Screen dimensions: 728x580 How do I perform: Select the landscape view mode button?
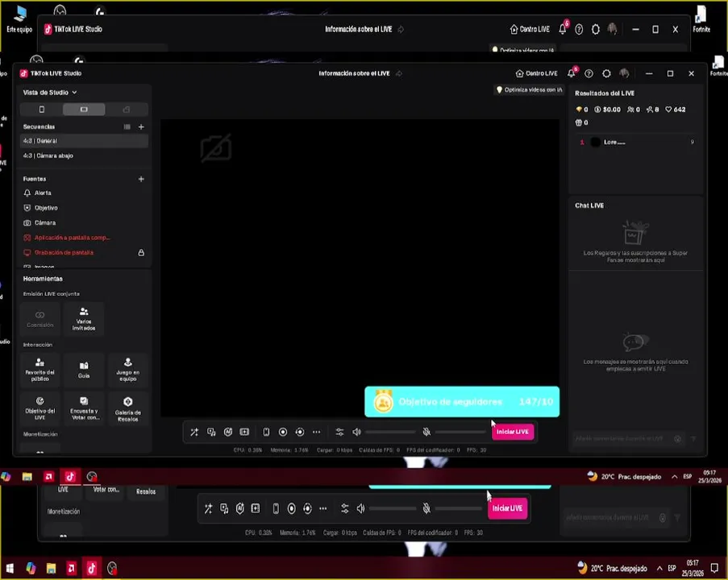tap(84, 110)
